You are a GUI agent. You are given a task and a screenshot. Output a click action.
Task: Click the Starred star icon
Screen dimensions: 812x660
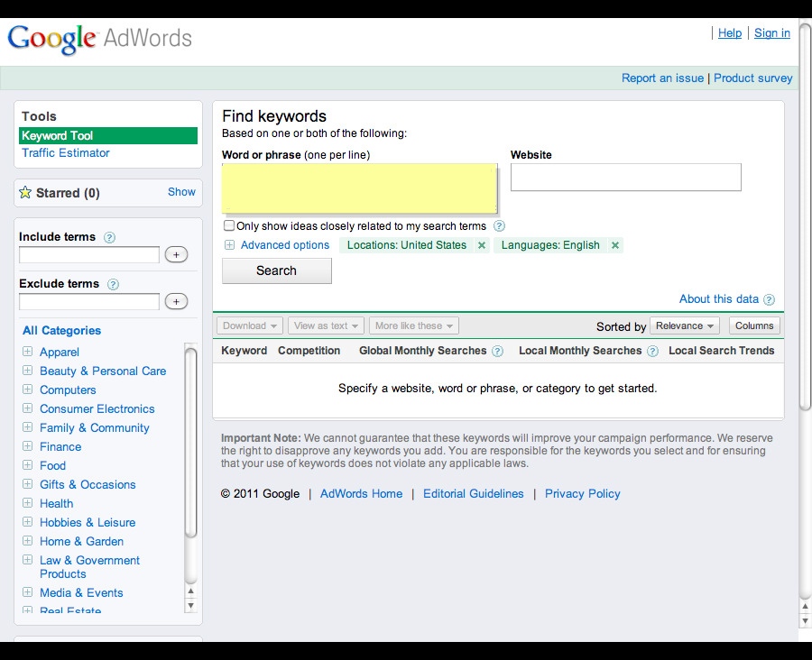(x=25, y=193)
